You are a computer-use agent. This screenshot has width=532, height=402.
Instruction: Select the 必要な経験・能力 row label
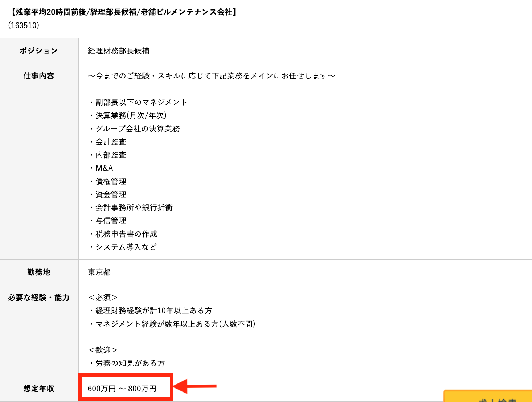39,298
